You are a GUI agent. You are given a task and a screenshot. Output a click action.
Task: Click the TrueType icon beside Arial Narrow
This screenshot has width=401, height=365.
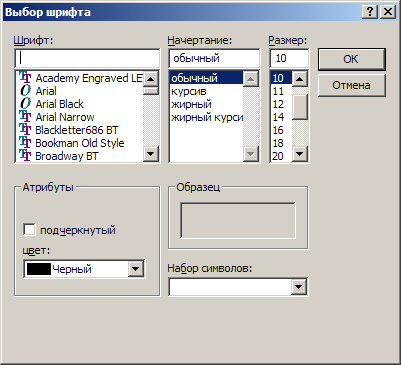(x=25, y=117)
